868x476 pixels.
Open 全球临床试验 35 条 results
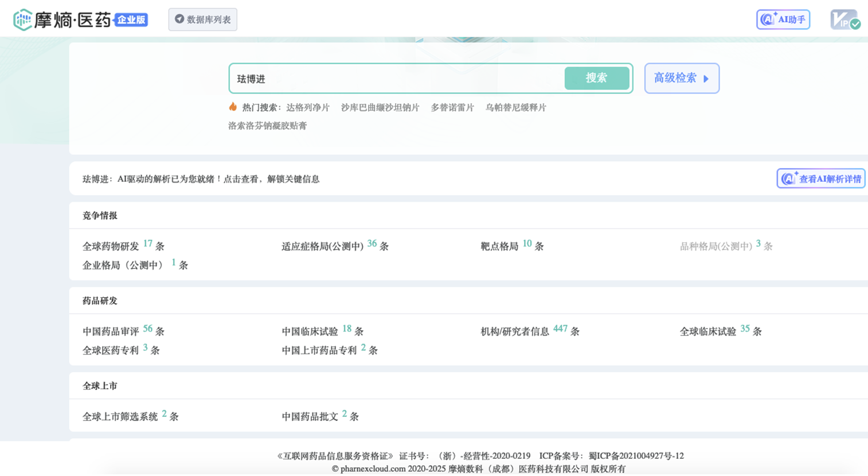(721, 331)
